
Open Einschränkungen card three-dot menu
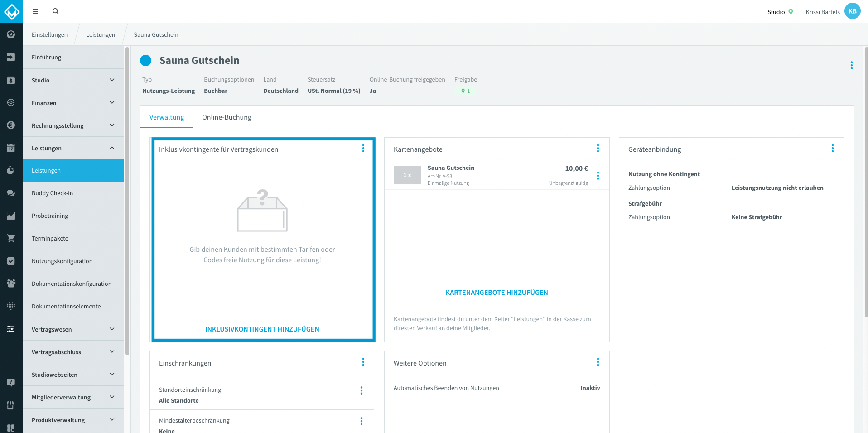pos(363,362)
